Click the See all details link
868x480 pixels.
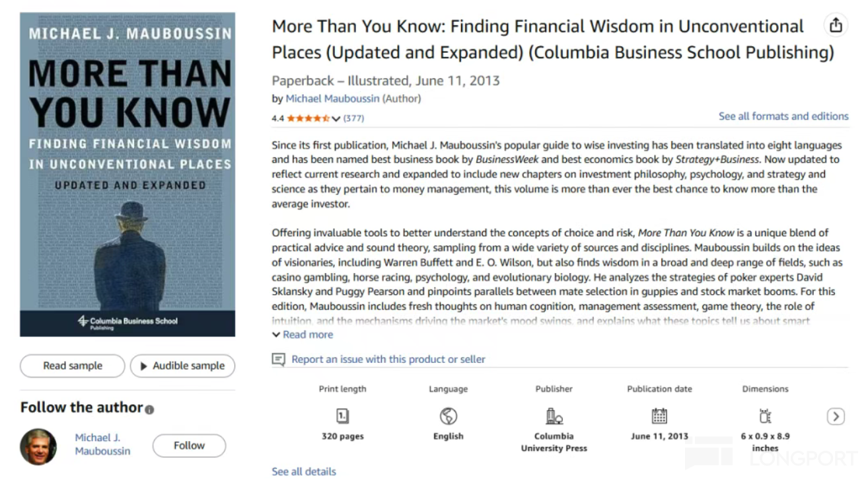tap(304, 471)
